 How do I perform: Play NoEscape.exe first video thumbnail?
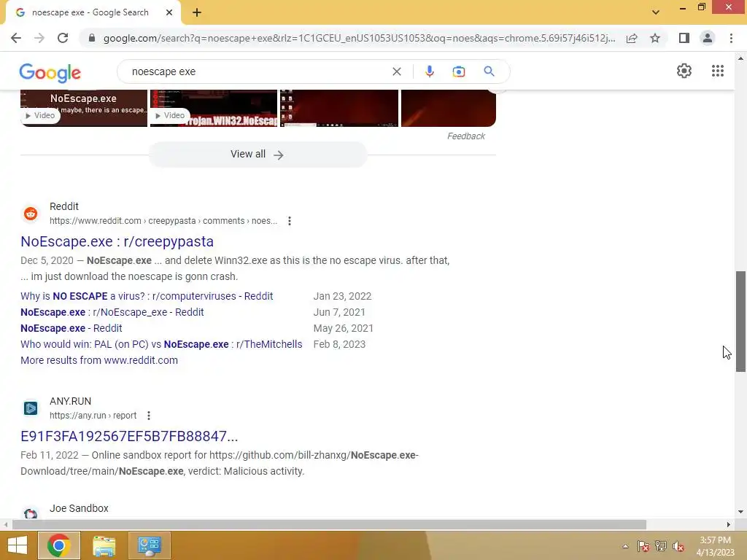pyautogui.click(x=84, y=108)
